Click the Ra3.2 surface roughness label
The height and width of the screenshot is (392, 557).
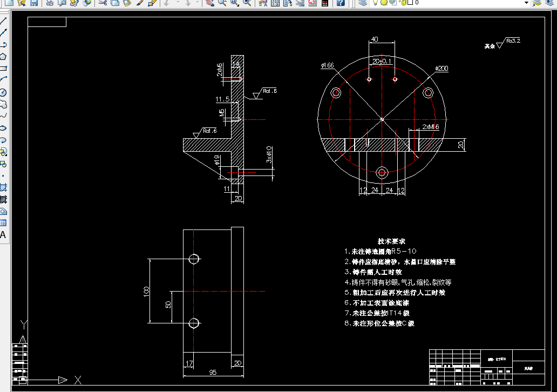point(513,40)
